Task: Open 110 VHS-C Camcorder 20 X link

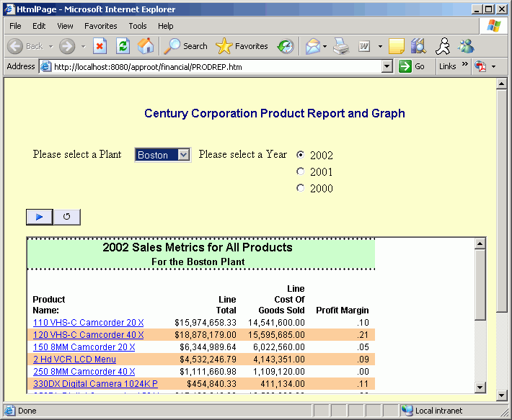Action: (88, 323)
